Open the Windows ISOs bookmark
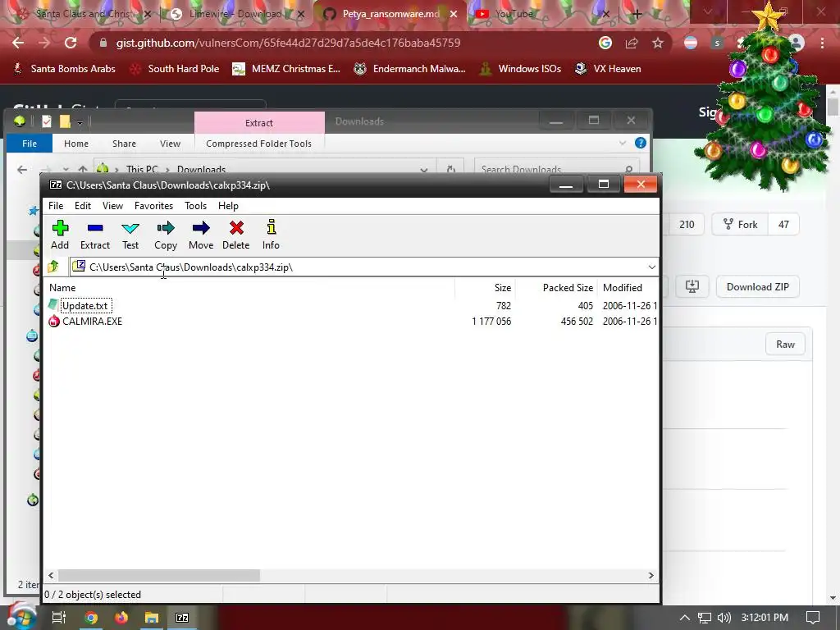 [x=520, y=69]
